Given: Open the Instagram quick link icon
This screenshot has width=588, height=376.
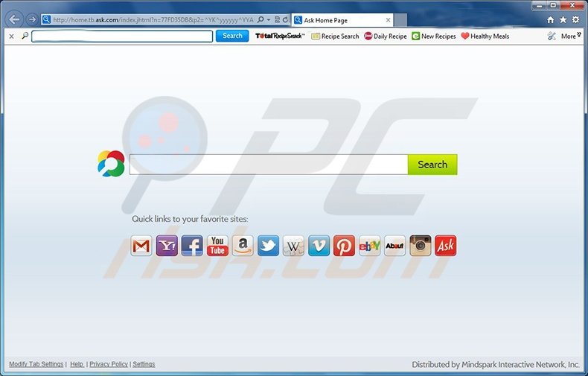Looking at the screenshot, I should click(x=421, y=246).
